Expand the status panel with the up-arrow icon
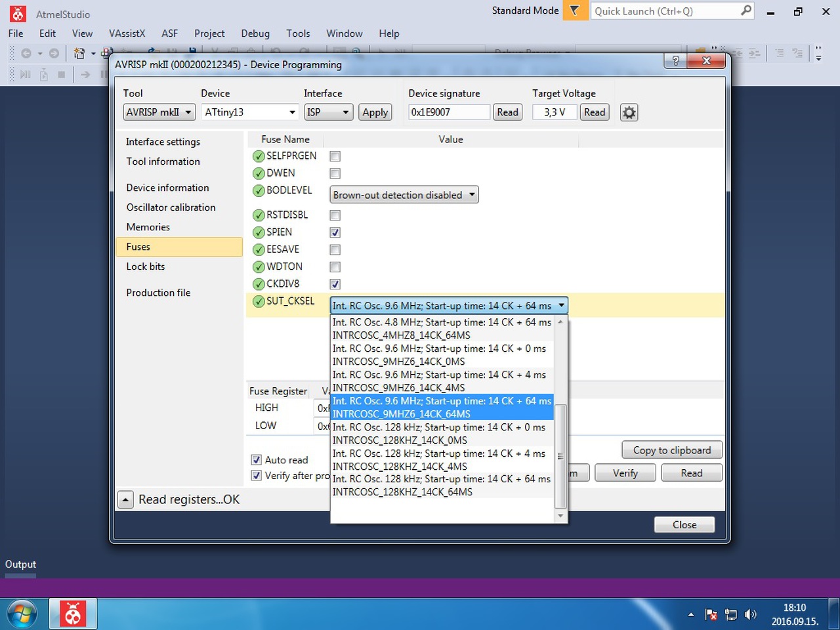Image resolution: width=840 pixels, height=630 pixels. pyautogui.click(x=126, y=499)
